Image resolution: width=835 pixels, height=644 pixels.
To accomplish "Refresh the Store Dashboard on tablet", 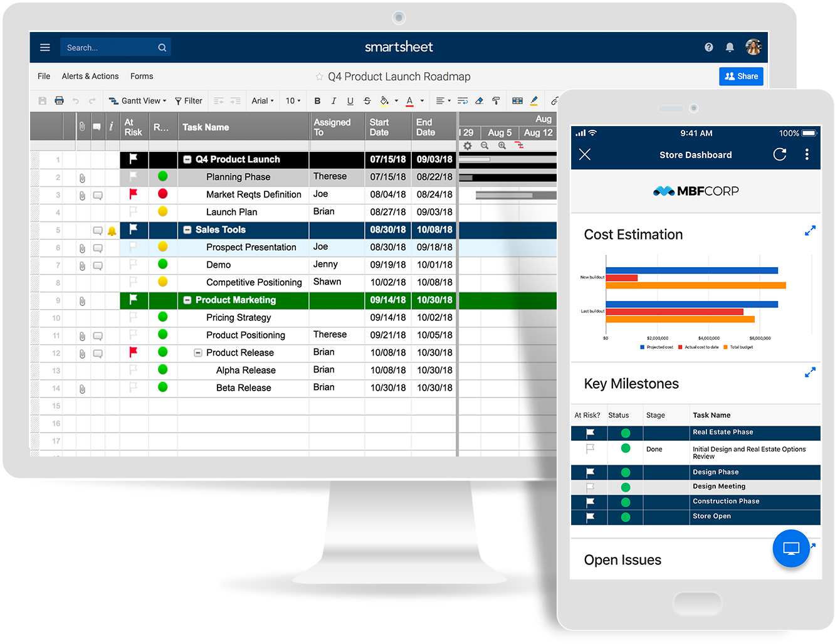I will [779, 154].
